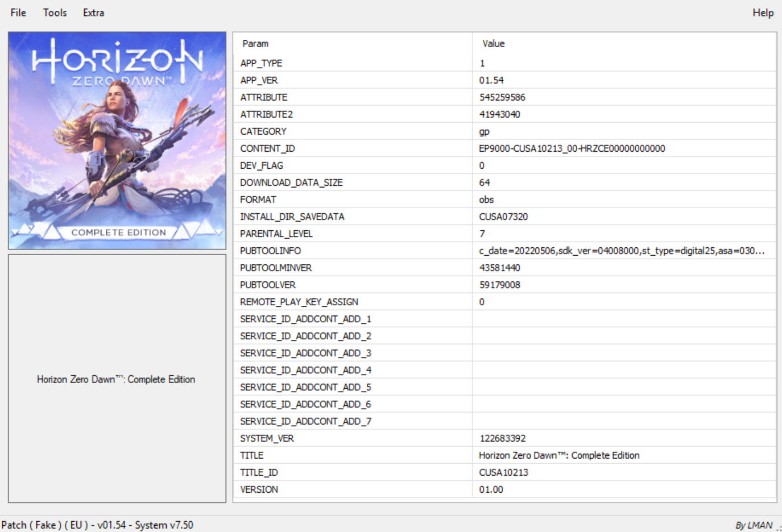Click the value 545259586
Screen dimensions: 782x532
coord(502,97)
